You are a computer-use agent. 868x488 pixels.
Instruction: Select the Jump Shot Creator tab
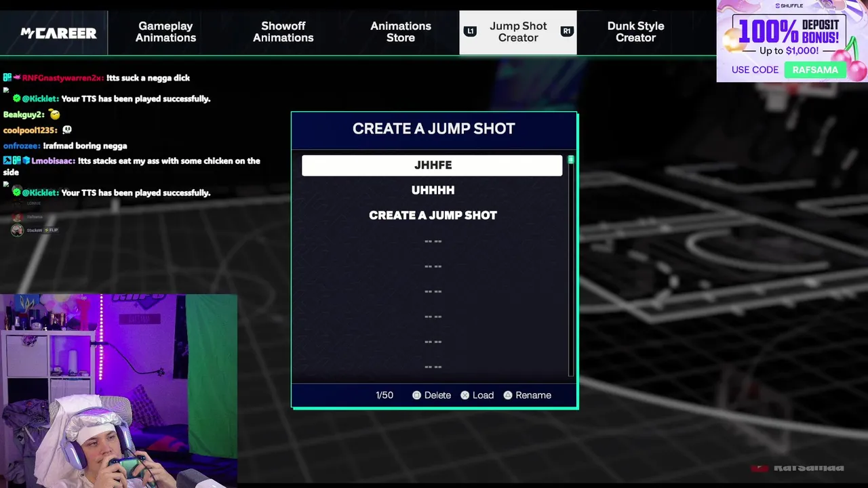coord(518,32)
